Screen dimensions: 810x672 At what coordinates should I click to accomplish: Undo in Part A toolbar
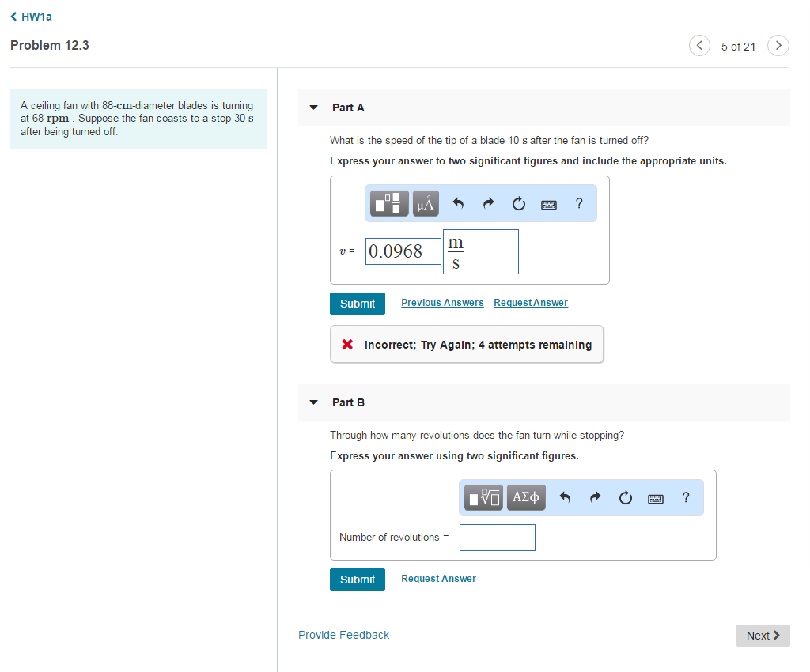pyautogui.click(x=458, y=203)
